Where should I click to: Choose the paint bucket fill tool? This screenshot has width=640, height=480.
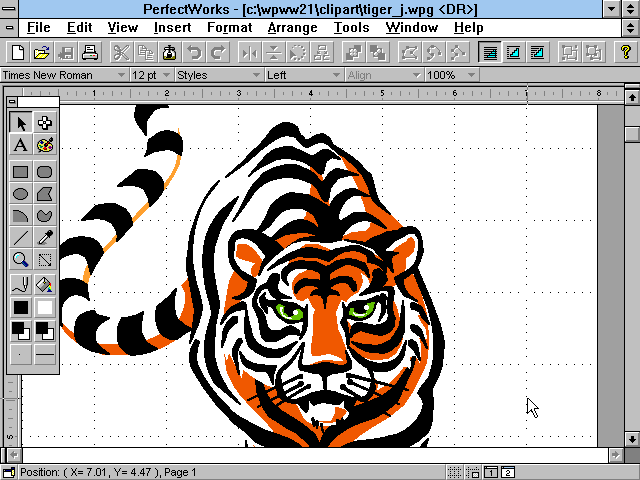point(44,285)
